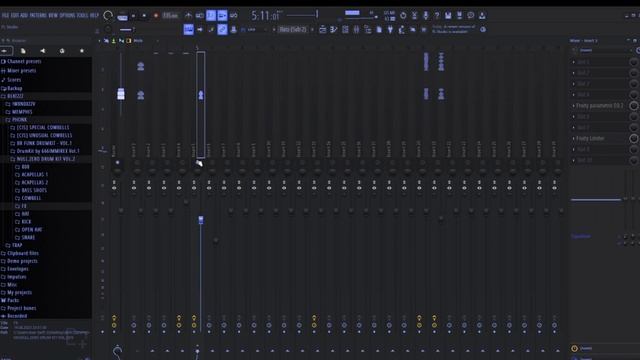640x360 pixels.
Task: Click the browser speaker/sounds tab icon
Action: coord(42,51)
